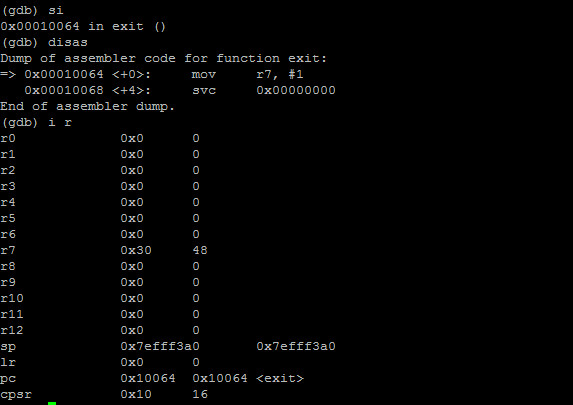Click the decimal value 48 for r7
The image size is (573, 405).
[200, 250]
